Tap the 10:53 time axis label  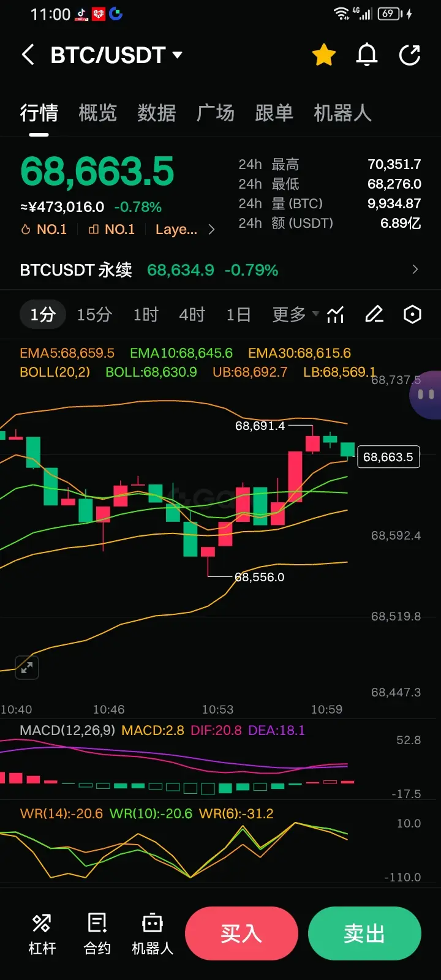pos(218,709)
